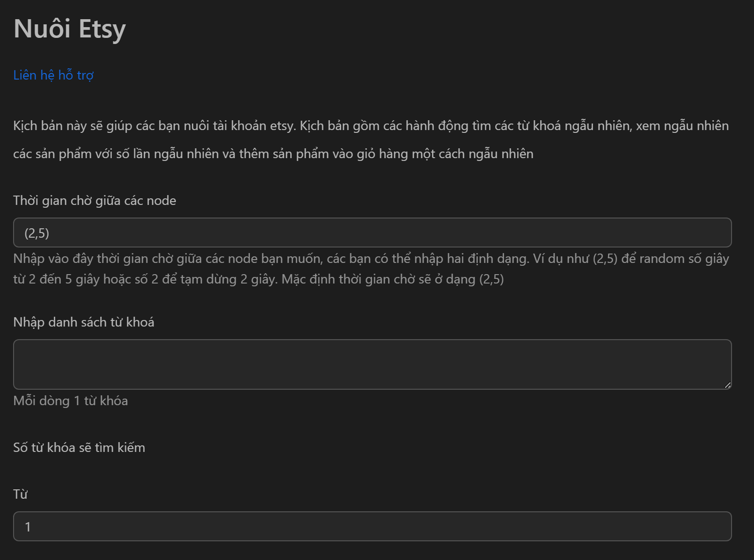Click the "Mỗi dòng 1 từ khóa" hint text
This screenshot has width=754, height=560.
pos(71,401)
